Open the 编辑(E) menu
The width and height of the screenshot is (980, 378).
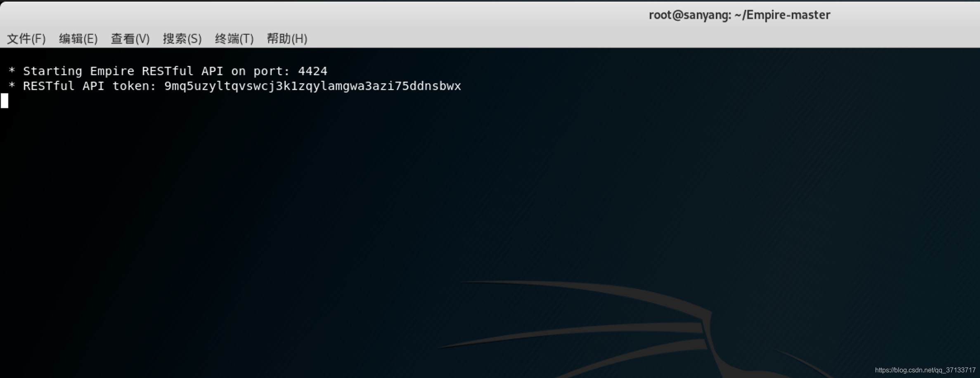(x=78, y=39)
